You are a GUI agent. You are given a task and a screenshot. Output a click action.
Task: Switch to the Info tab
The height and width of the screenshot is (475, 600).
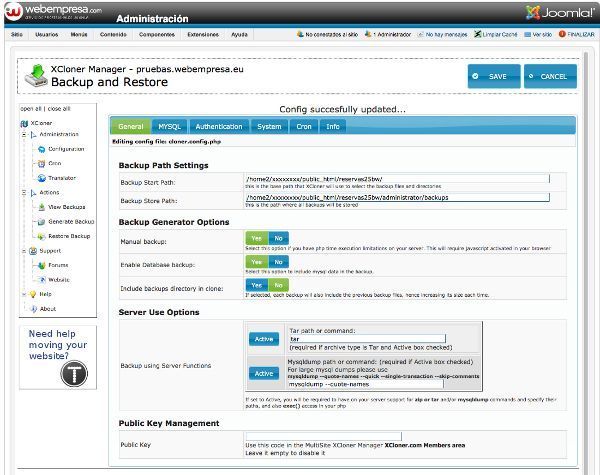[x=333, y=127]
